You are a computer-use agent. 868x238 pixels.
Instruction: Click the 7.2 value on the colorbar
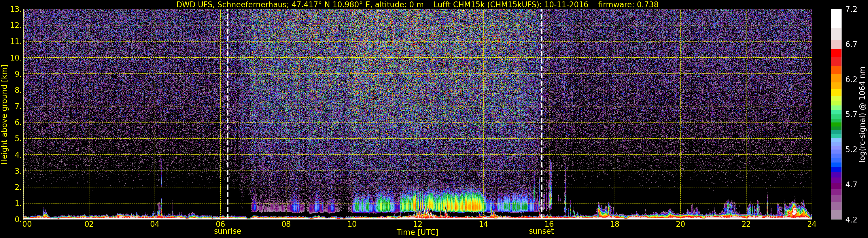pyautogui.click(x=851, y=10)
